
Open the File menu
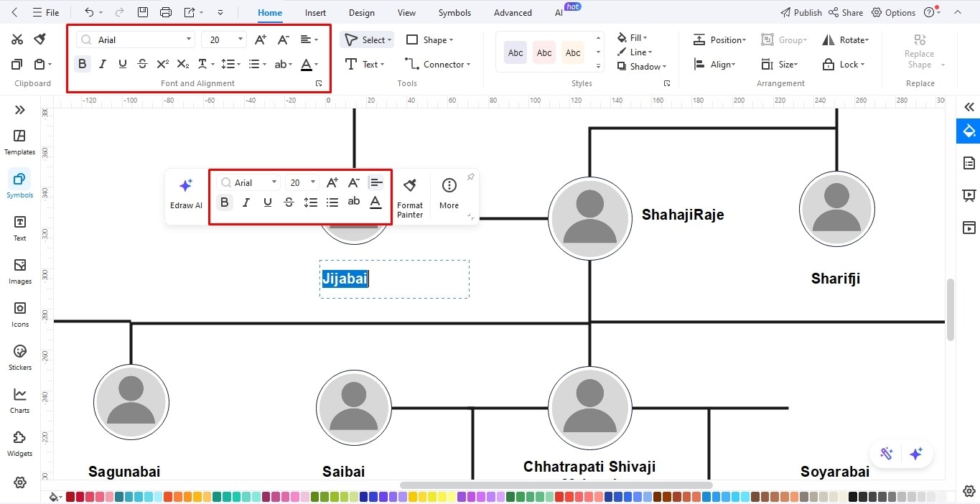[x=47, y=12]
